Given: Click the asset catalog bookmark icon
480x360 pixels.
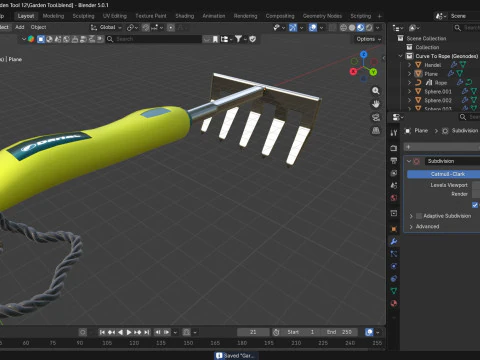Looking at the screenshot, I should click(x=215, y=39).
